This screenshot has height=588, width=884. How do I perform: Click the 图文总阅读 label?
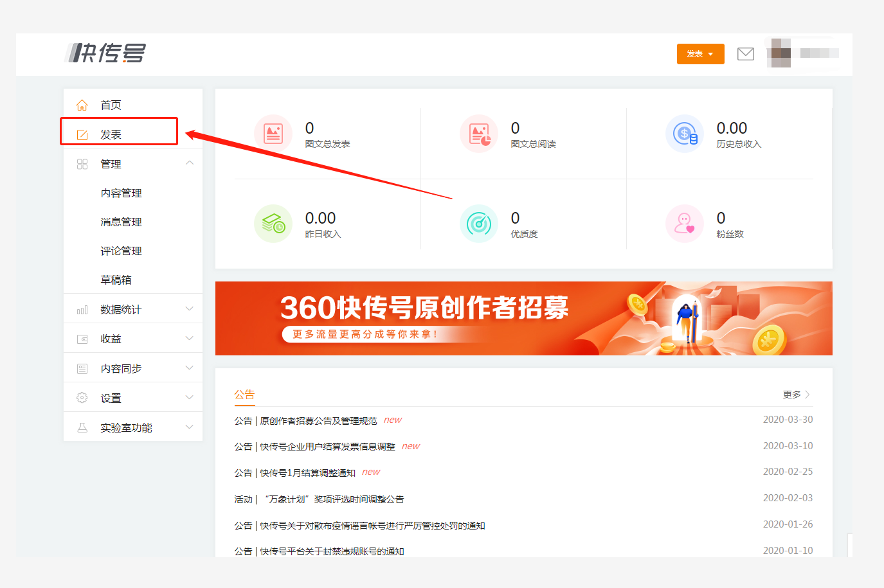(534, 144)
